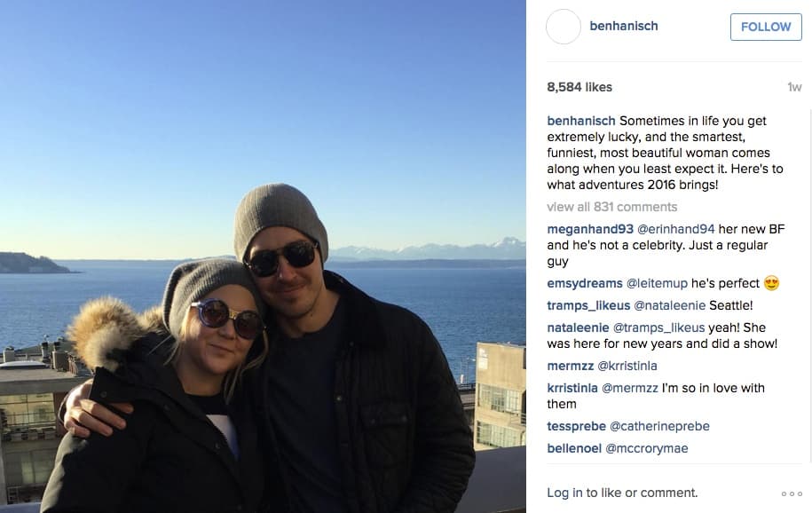Viewport: 812px width, 513px height.
Task: Open the benhanisch profile avatar
Action: coord(564,27)
